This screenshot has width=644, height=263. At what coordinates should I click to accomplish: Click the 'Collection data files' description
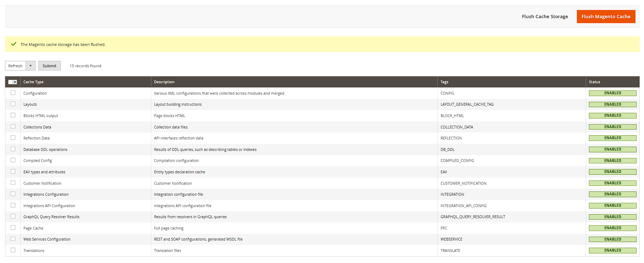pyautogui.click(x=171, y=127)
